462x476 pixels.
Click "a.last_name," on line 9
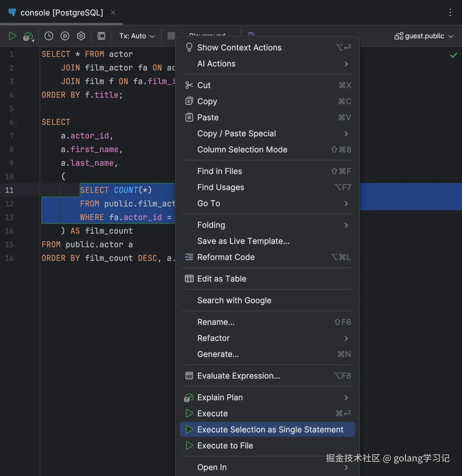(89, 163)
